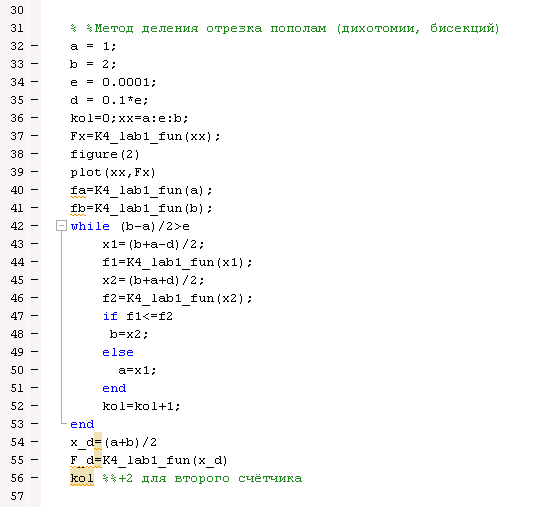The width and height of the screenshot is (548, 507).
Task: Click the line 'd = 0.1*e;'
Action: pyautogui.click(x=109, y=100)
